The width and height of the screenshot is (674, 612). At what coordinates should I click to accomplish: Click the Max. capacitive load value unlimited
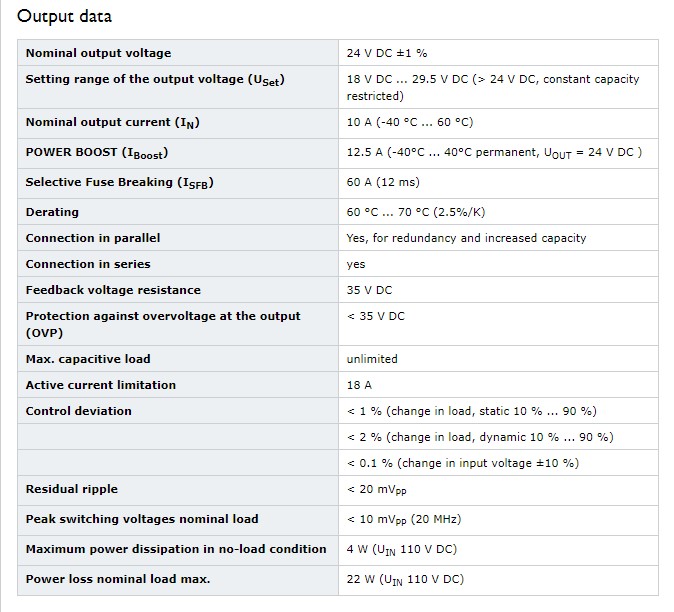pos(372,359)
